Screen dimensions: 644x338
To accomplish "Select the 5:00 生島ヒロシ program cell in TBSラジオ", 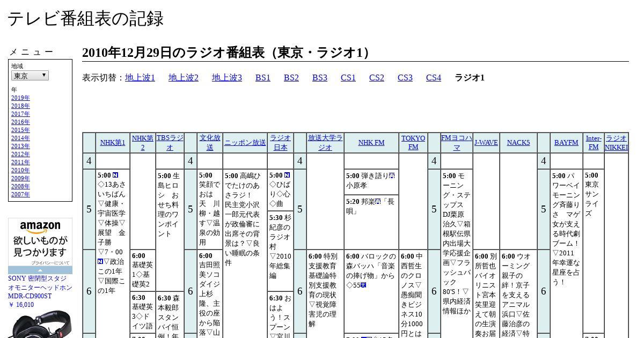I will [x=170, y=230].
